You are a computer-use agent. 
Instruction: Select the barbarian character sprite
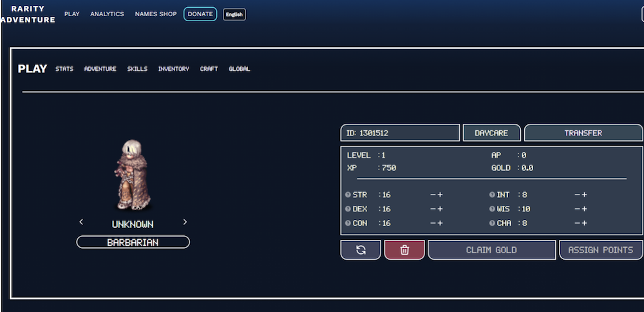coord(133,175)
